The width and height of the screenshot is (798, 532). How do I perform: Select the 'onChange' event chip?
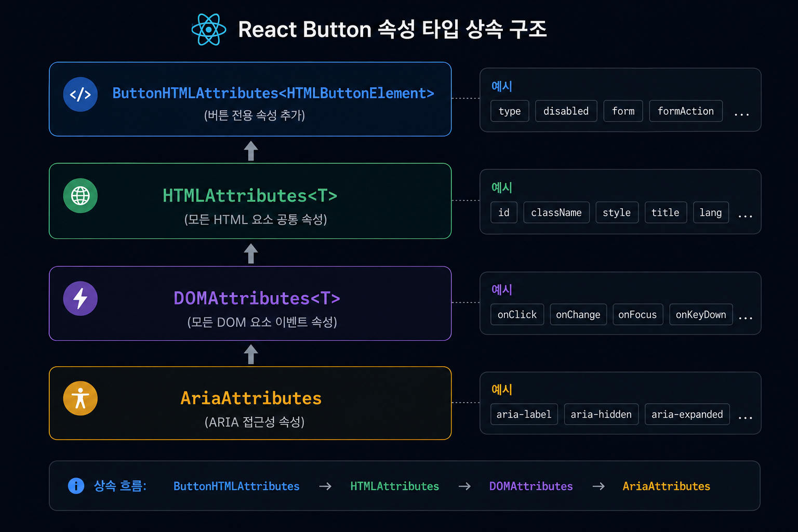pyautogui.click(x=578, y=314)
